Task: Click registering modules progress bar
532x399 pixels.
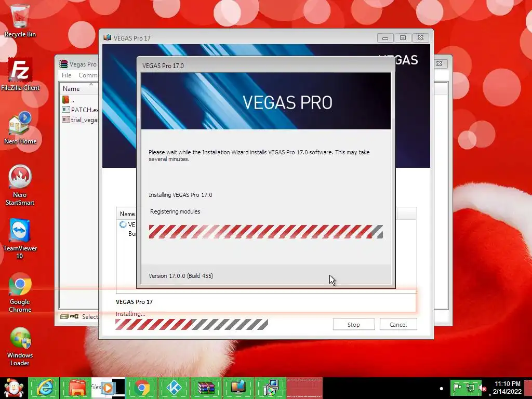Action: pos(265,231)
